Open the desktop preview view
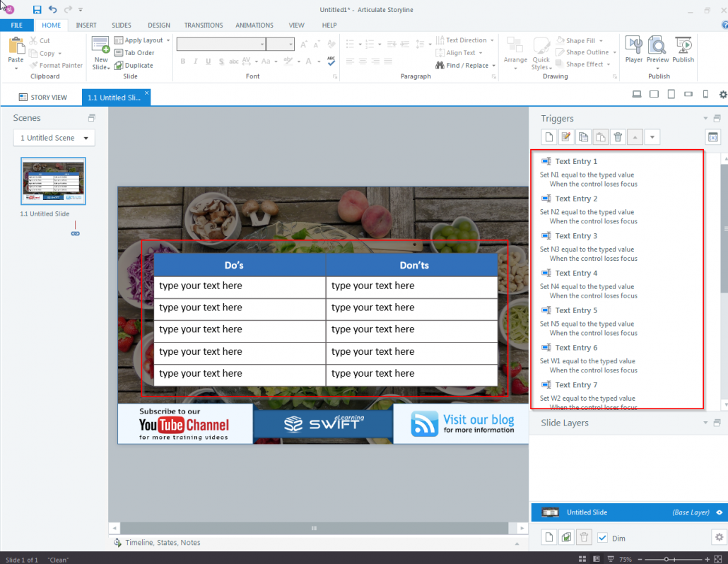This screenshot has height=564, width=728. pos(637,93)
